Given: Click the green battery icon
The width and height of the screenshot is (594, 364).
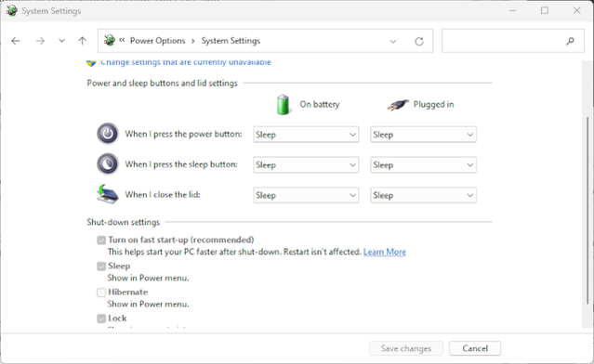Looking at the screenshot, I should click(x=283, y=105).
